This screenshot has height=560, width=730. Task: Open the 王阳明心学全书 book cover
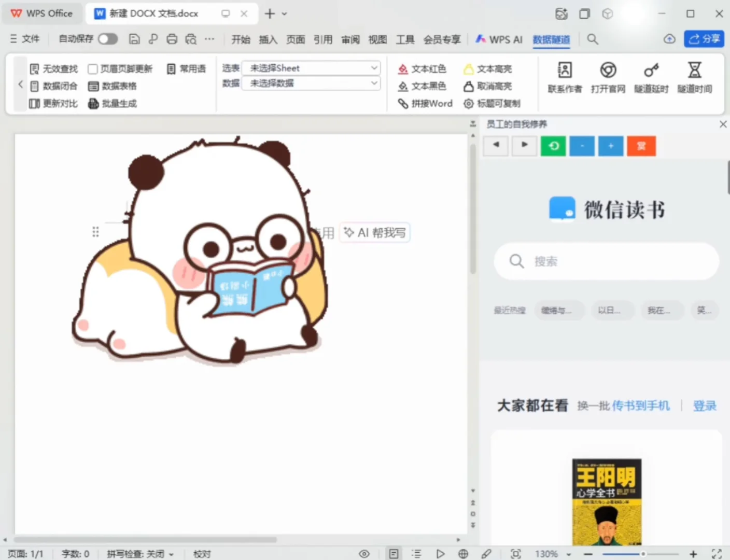tap(607, 501)
